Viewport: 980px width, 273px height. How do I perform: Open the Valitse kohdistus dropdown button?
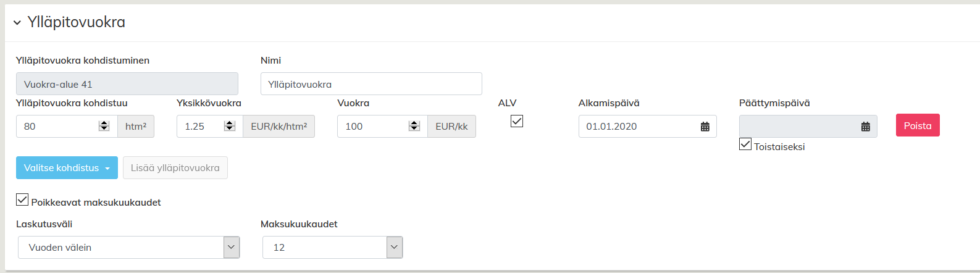tap(67, 168)
